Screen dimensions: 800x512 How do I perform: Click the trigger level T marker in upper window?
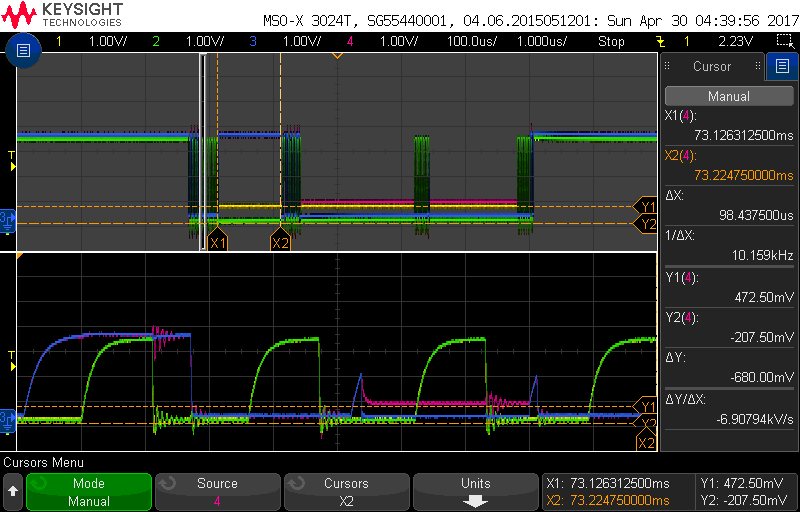13,161
